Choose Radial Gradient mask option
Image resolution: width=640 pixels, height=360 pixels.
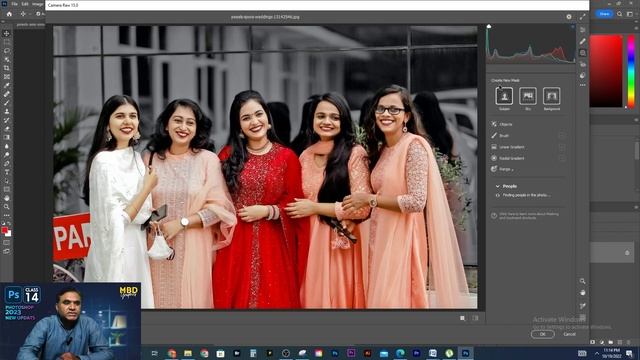click(x=508, y=158)
